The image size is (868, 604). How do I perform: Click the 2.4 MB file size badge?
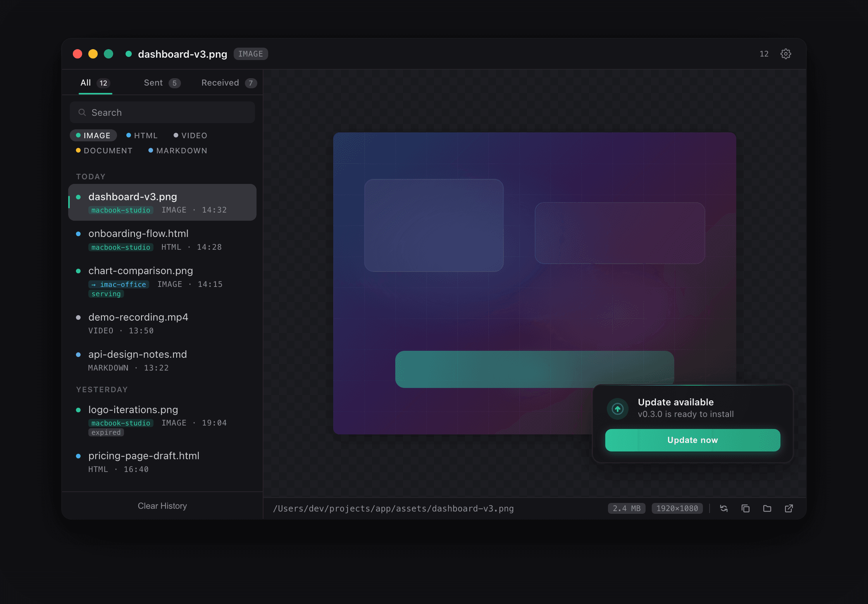pos(627,508)
